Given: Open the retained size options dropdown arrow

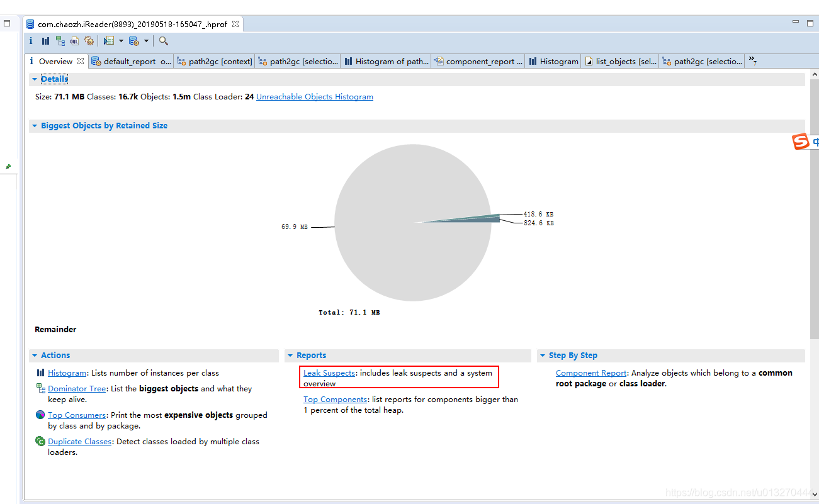Looking at the screenshot, I should pyautogui.click(x=146, y=40).
